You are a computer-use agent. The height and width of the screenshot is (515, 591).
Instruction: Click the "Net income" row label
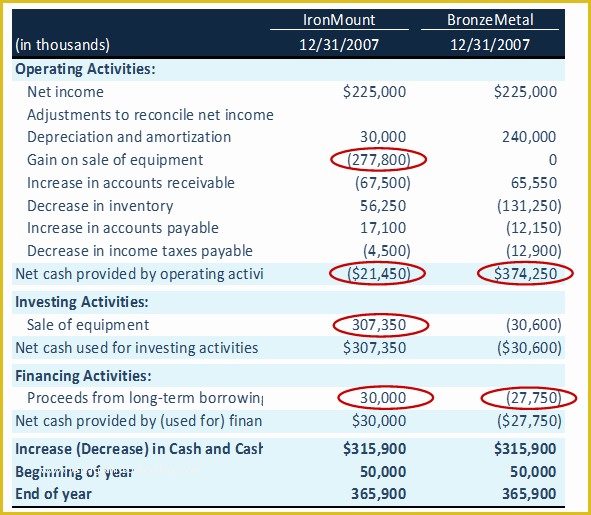[65, 92]
